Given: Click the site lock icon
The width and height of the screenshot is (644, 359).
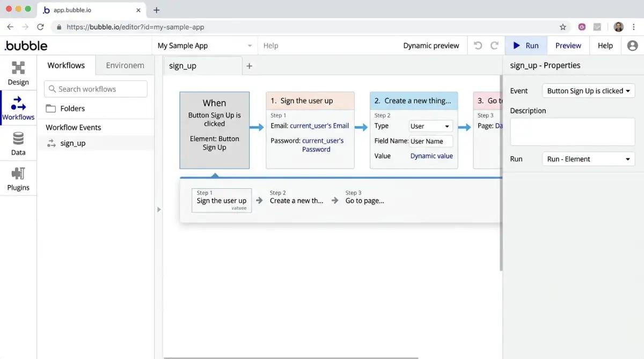Looking at the screenshot, I should pos(59,27).
